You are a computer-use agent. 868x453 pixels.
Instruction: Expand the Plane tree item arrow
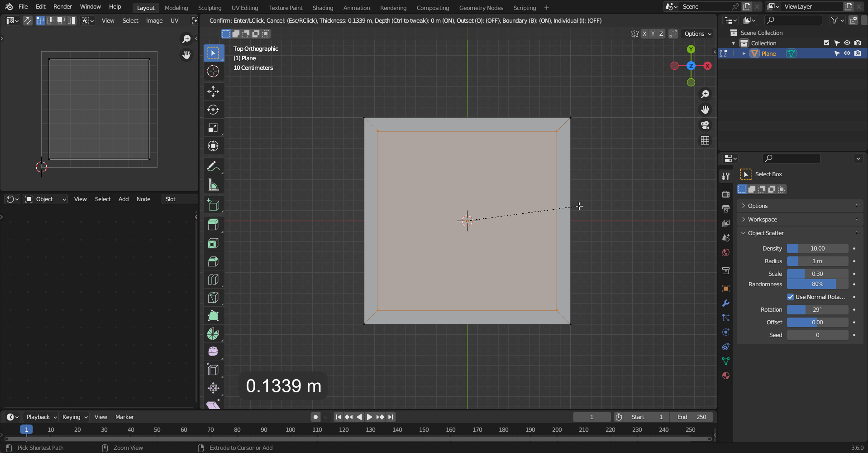(x=744, y=53)
